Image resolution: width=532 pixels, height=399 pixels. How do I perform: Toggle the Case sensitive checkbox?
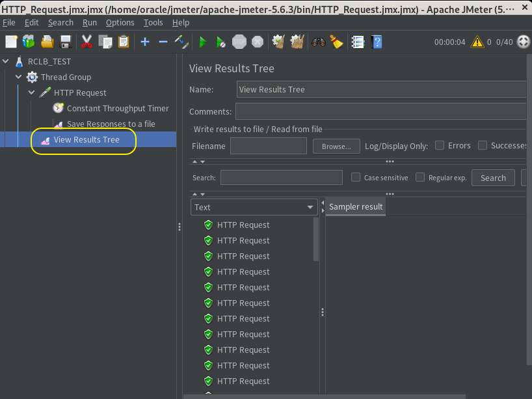click(x=356, y=177)
